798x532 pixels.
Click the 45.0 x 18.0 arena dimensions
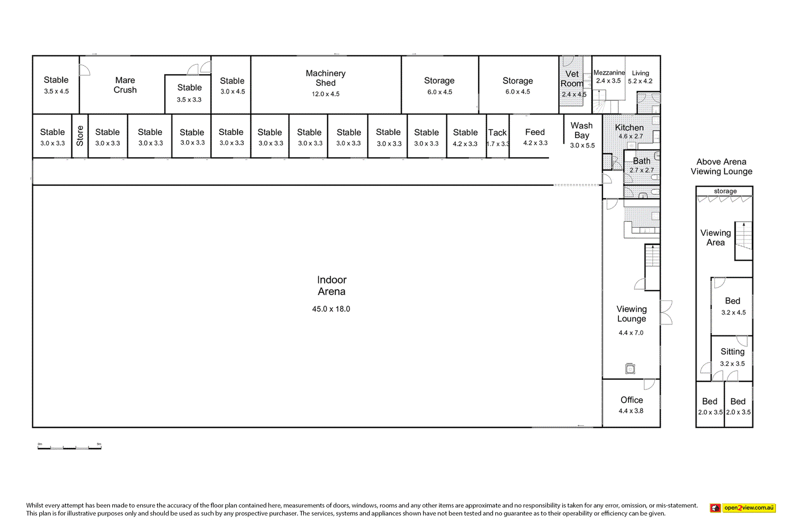click(x=331, y=309)
